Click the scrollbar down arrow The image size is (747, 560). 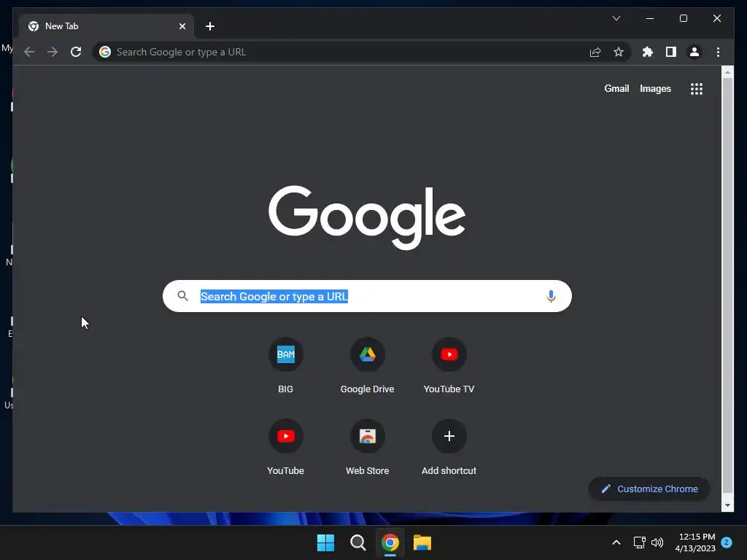coord(727,505)
